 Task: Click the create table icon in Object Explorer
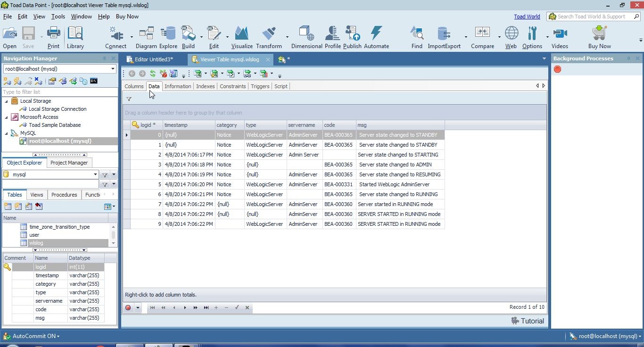pyautogui.click(x=8, y=206)
